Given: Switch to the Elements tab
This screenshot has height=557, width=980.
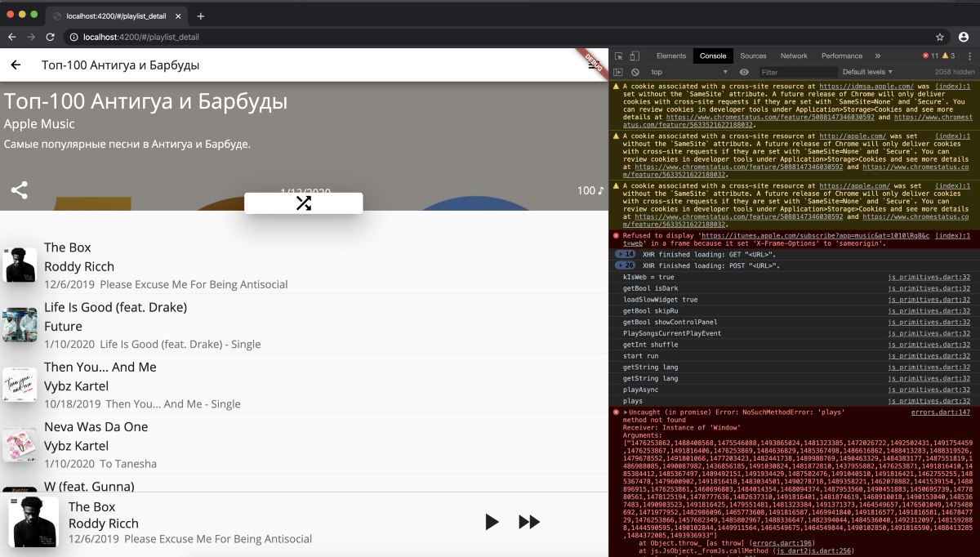Looking at the screenshot, I should click(671, 56).
